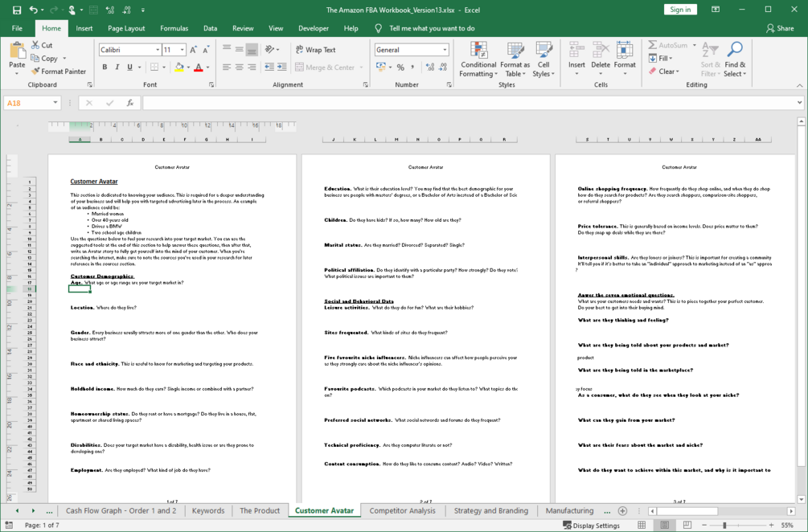Viewport: 808px width, 532px height.
Task: Toggle Bold formatting
Action: coord(105,67)
